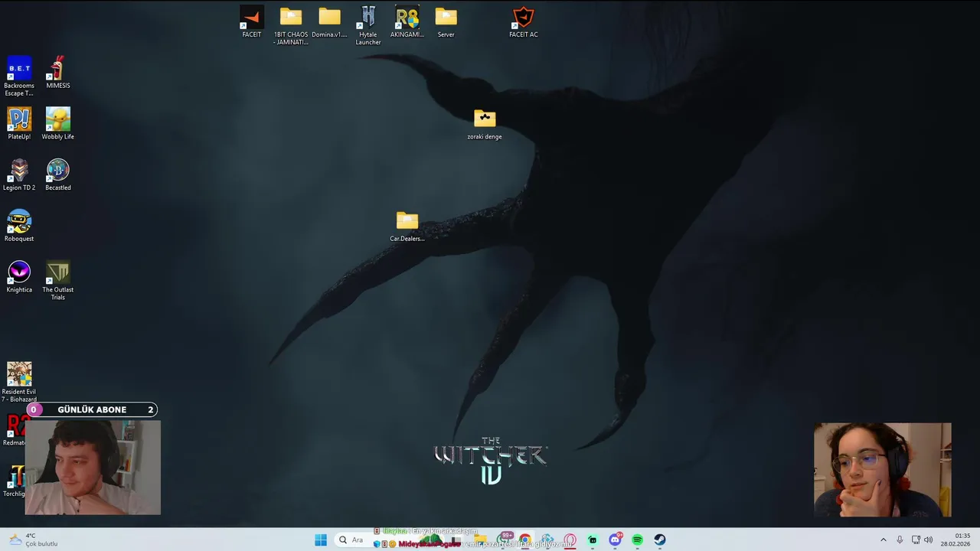
Task: Launch the FACEIT AC shortcut
Action: point(524,21)
